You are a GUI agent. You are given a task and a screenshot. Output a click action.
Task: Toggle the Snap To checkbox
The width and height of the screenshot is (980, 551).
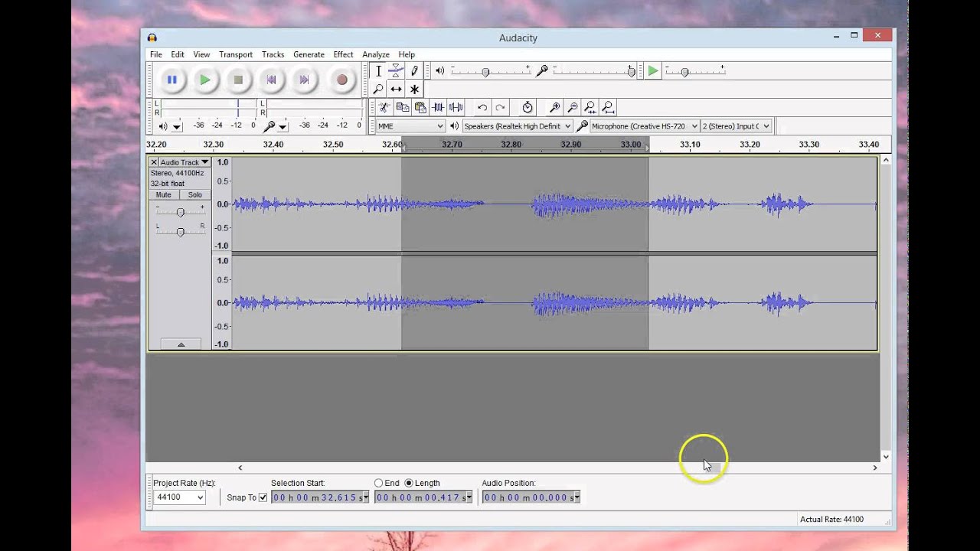263,497
